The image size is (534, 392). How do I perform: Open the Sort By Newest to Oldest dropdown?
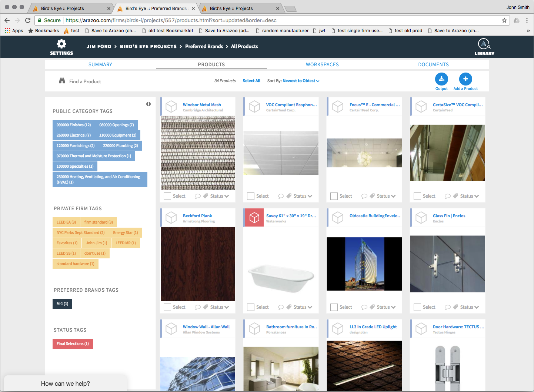[x=300, y=81]
